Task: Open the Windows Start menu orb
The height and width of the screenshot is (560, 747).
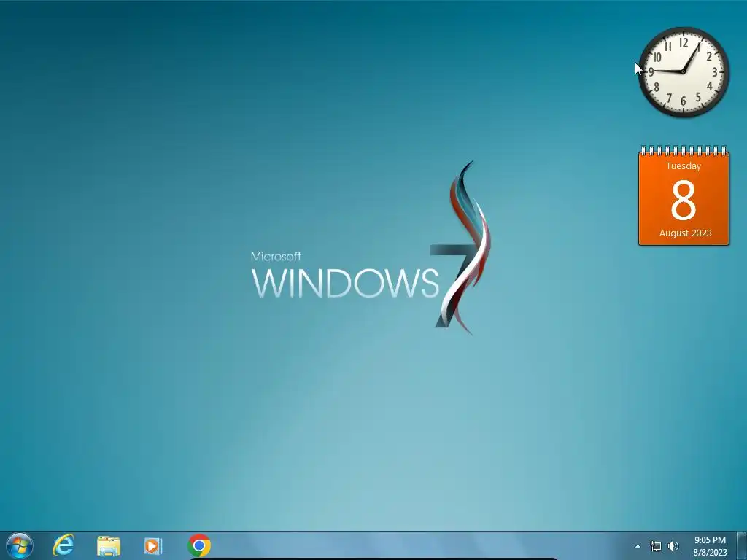Action: (x=20, y=545)
